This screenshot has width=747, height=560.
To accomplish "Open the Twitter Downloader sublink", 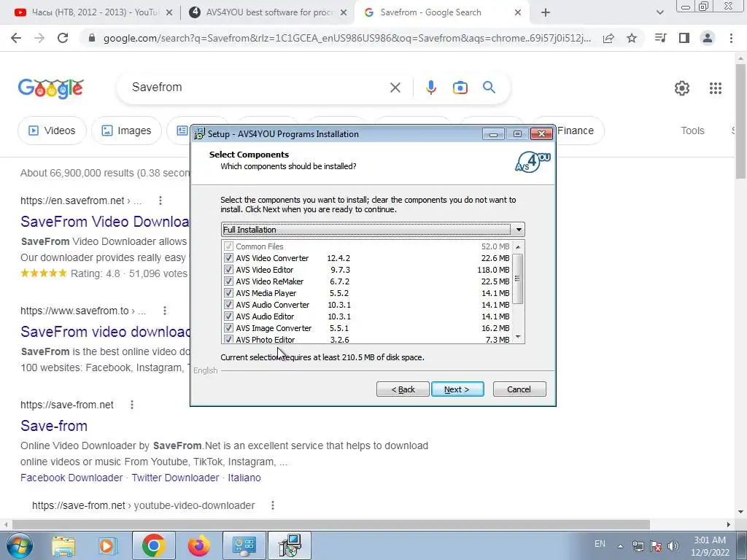I will tap(175, 478).
